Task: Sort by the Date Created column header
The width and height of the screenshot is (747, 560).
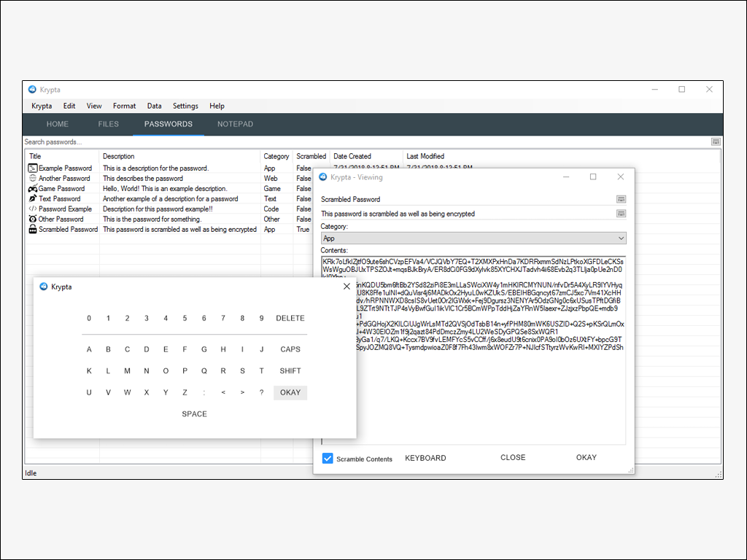Action: [367, 156]
